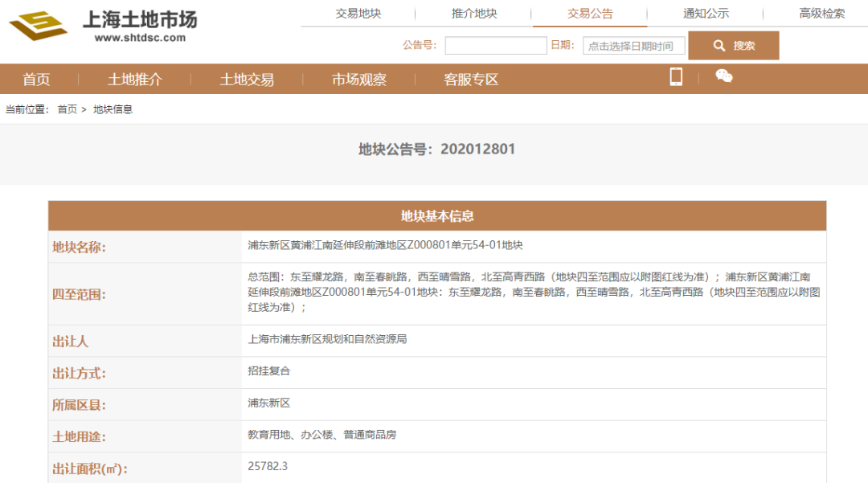Open the mobile phone version icon

676,77
